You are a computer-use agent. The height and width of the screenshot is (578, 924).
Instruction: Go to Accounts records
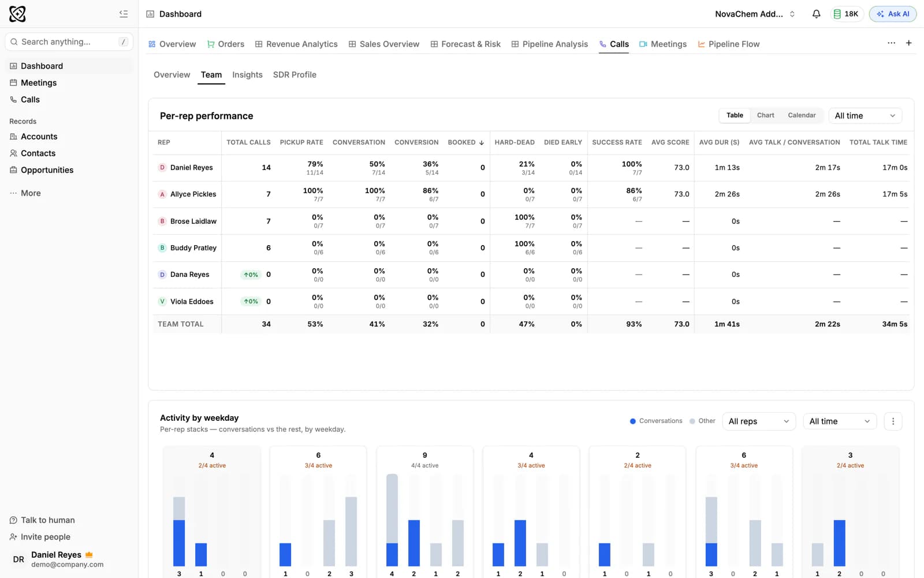(69, 136)
